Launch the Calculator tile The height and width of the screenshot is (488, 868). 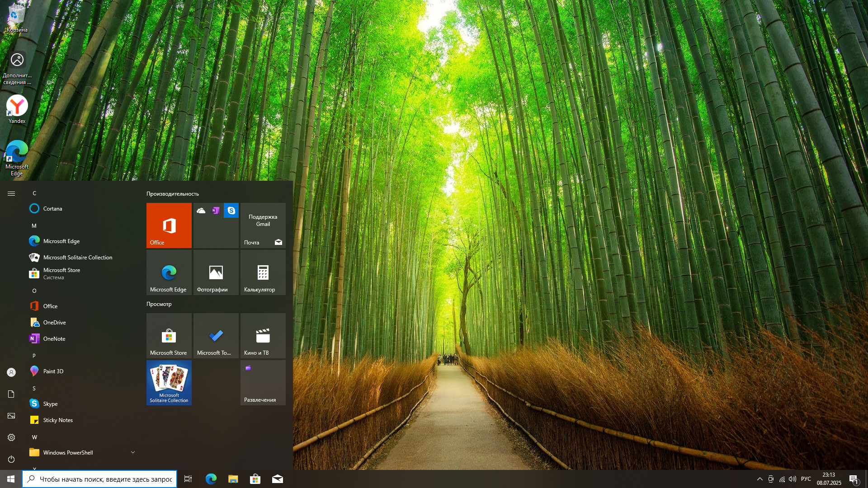tap(263, 272)
